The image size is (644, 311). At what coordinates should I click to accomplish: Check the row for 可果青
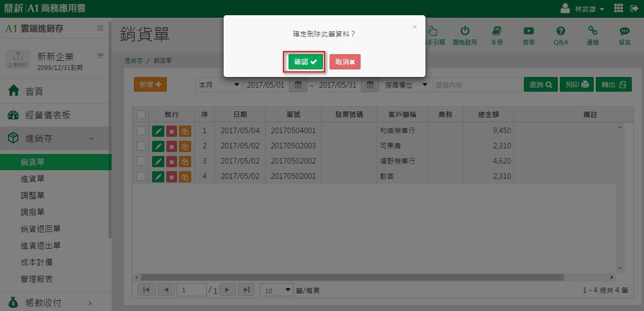point(141,146)
